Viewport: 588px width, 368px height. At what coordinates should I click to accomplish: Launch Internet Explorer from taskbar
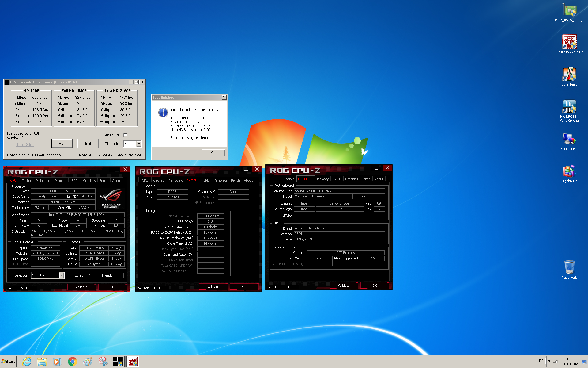click(x=27, y=362)
